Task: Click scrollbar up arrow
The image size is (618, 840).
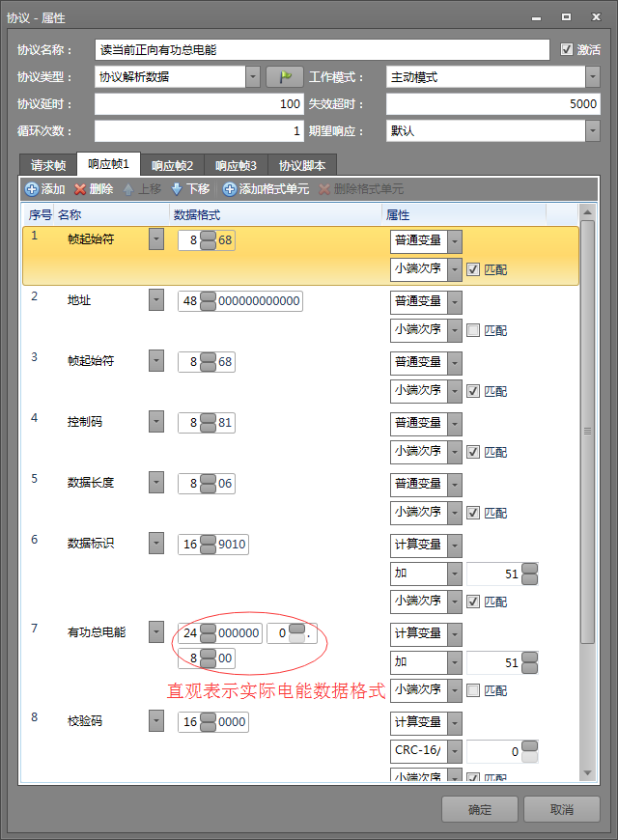Action: click(587, 212)
